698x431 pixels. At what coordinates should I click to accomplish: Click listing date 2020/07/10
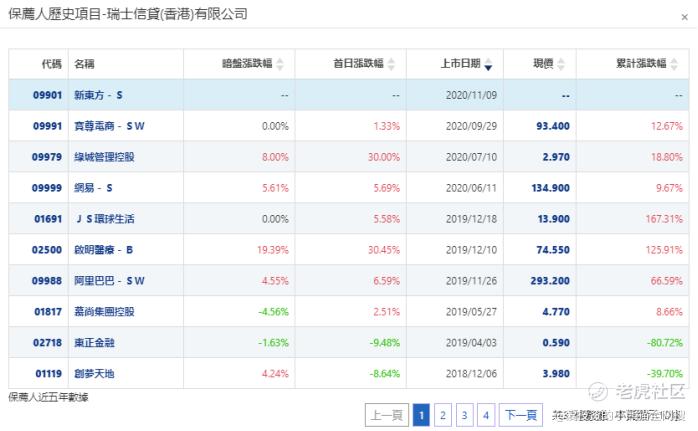(471, 157)
